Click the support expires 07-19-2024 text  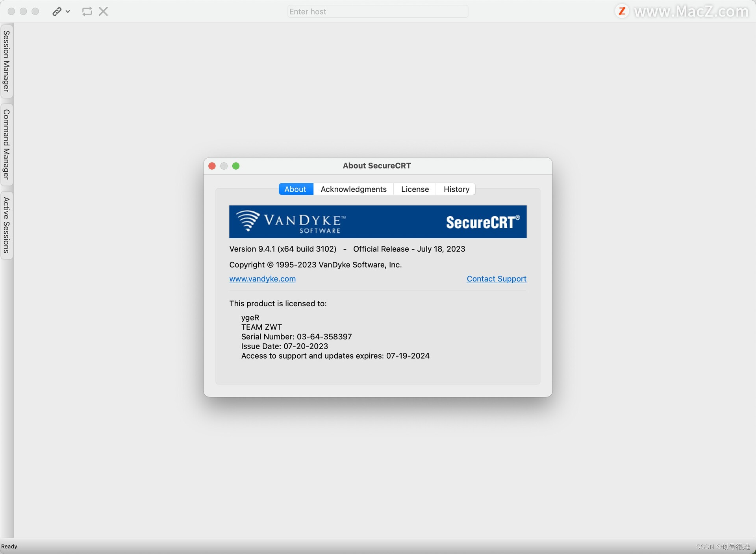coord(335,356)
